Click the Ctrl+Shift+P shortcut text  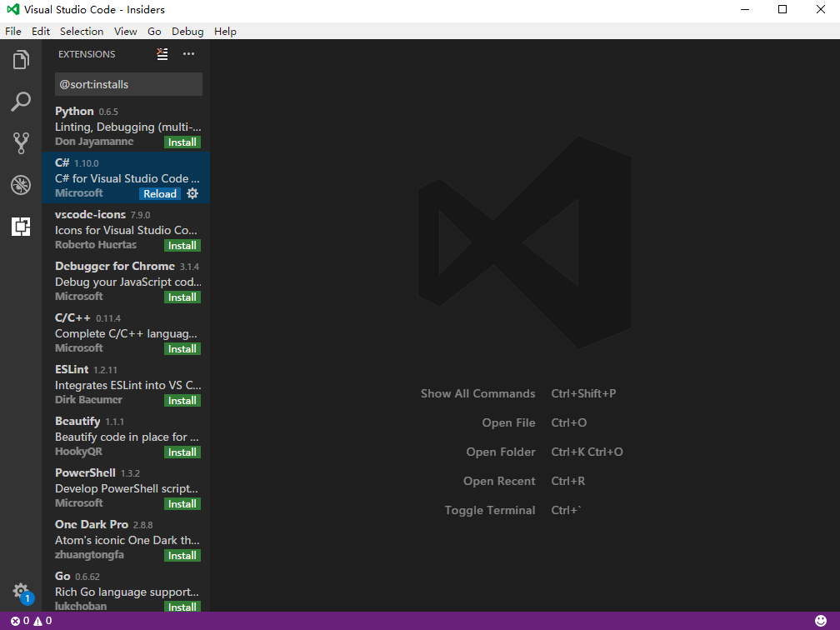(x=583, y=393)
